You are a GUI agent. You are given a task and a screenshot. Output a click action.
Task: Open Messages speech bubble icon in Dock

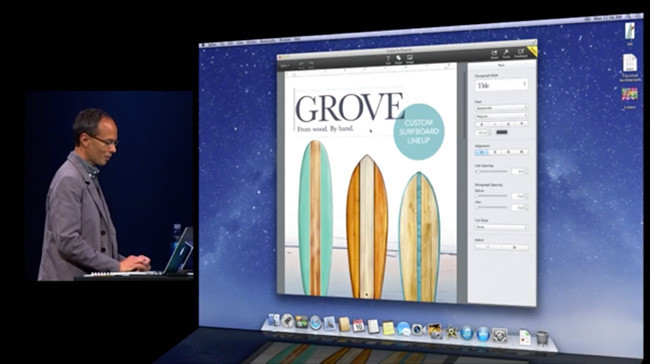[403, 328]
